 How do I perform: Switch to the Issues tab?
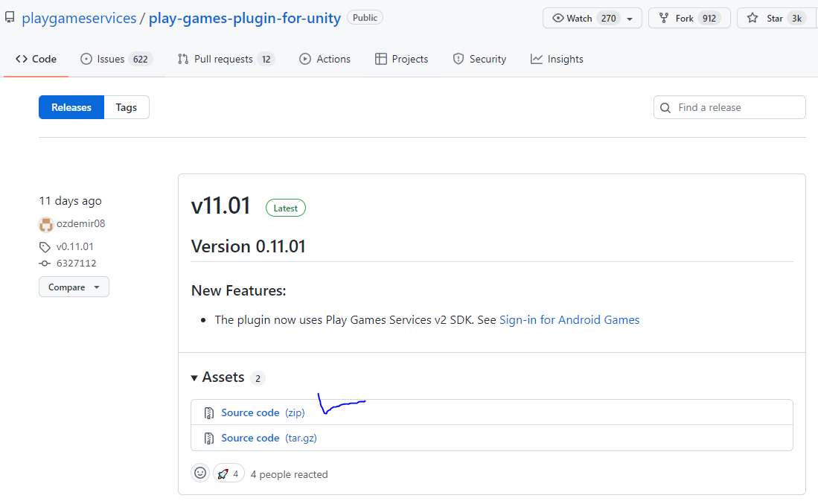116,59
